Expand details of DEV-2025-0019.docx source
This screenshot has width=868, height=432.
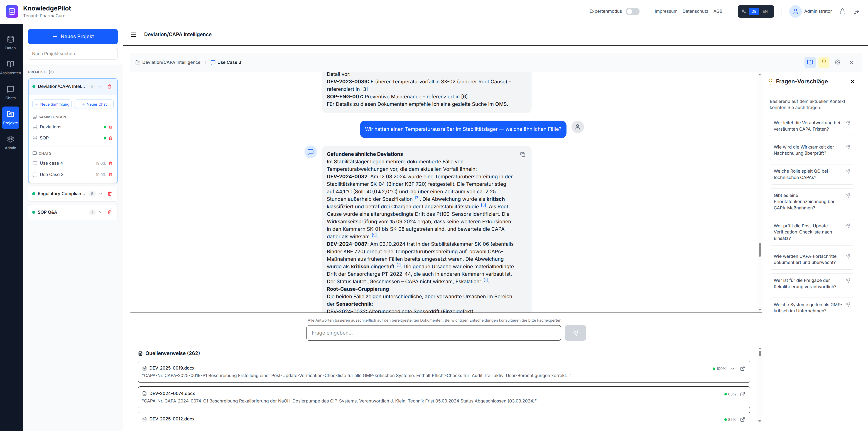click(x=733, y=369)
